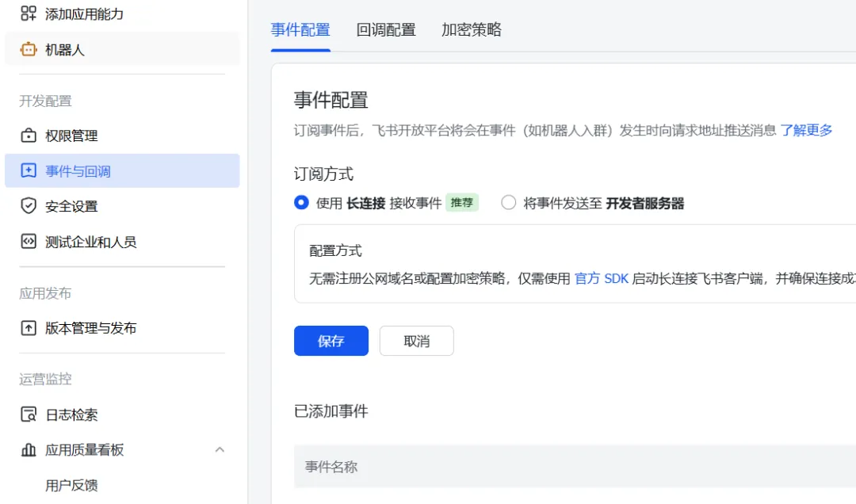856x504 pixels.
Task: Select the 权限管理 permissions icon
Action: (x=29, y=135)
